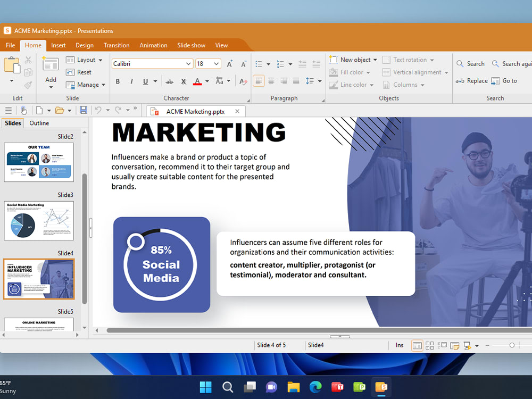Click the Increase font size icon

tap(230, 64)
